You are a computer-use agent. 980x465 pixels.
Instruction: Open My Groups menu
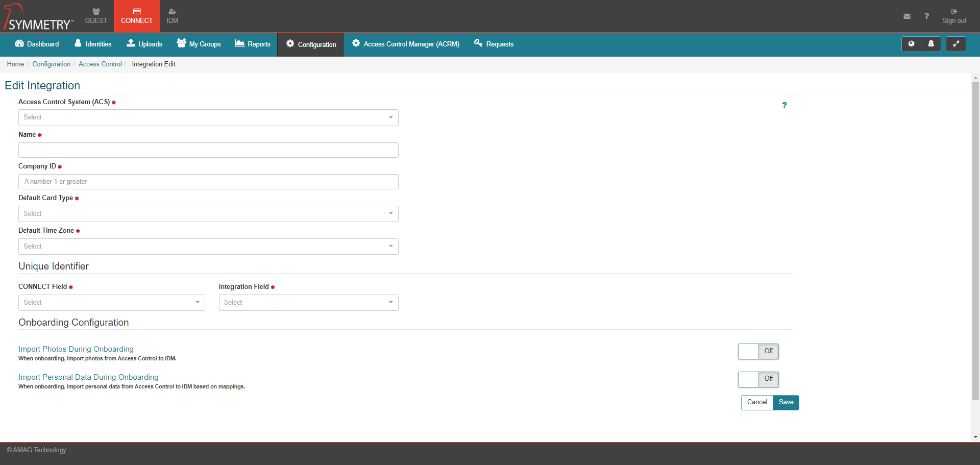199,44
